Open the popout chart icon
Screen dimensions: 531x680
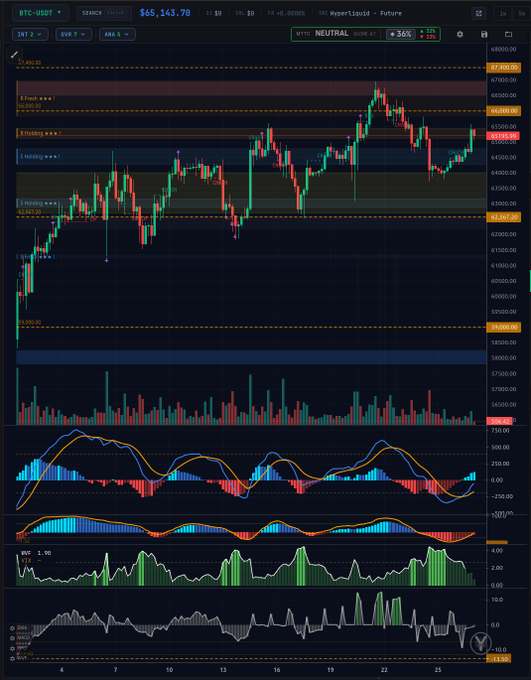point(479,13)
